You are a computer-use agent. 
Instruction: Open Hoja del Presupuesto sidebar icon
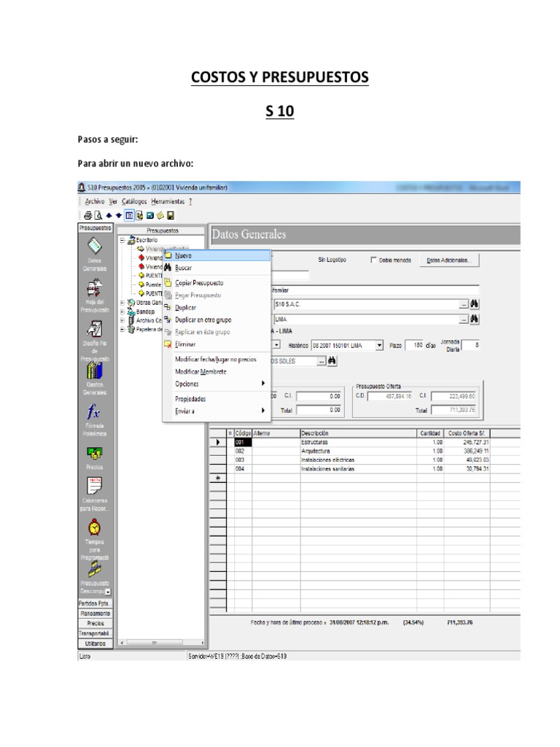(94, 296)
